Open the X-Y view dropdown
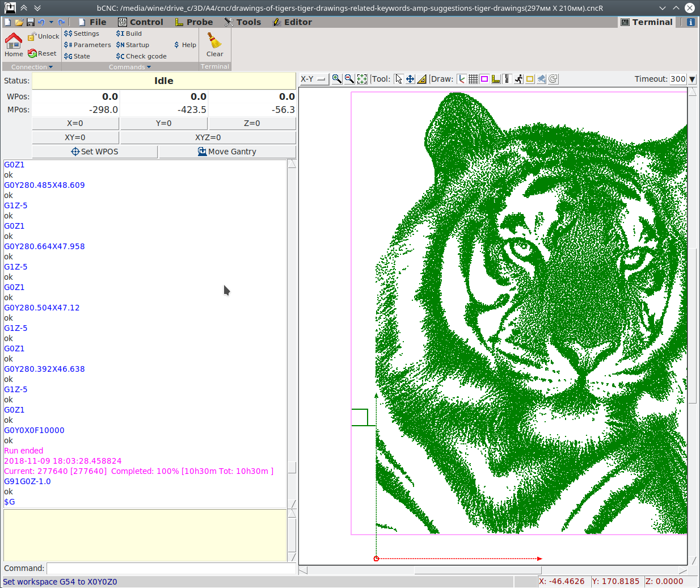Image resolution: width=700 pixels, height=588 pixels. 314,79
